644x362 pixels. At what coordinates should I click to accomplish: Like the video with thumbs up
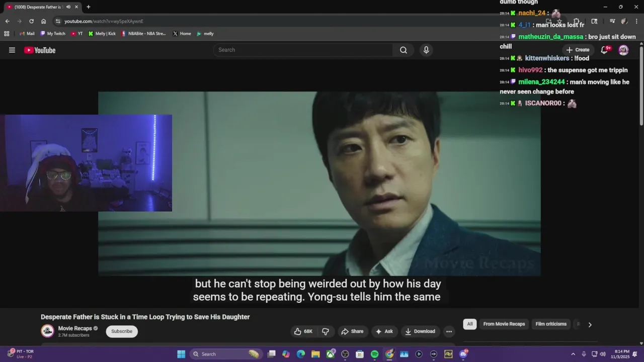(303, 331)
